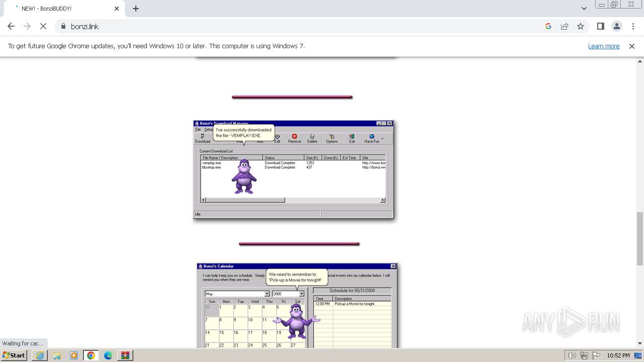Open the Chrome three-dot menu
Screen dimensions: 644x362
(633, 26)
